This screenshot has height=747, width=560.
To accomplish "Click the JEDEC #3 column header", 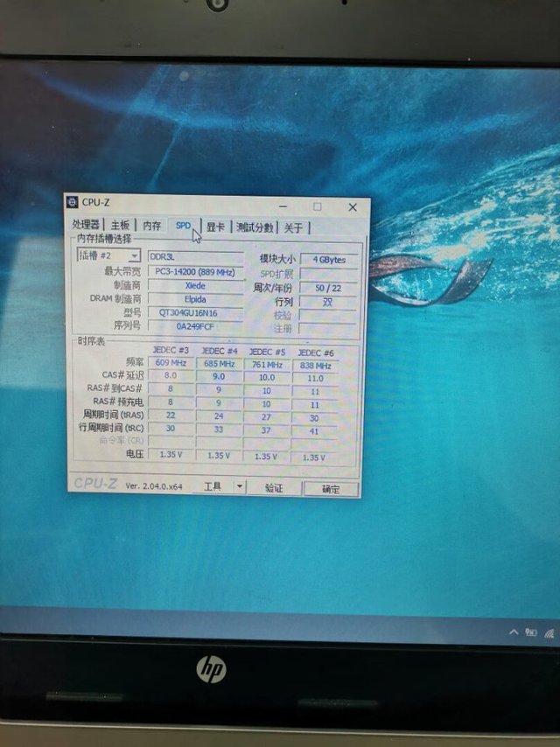I will (170, 350).
